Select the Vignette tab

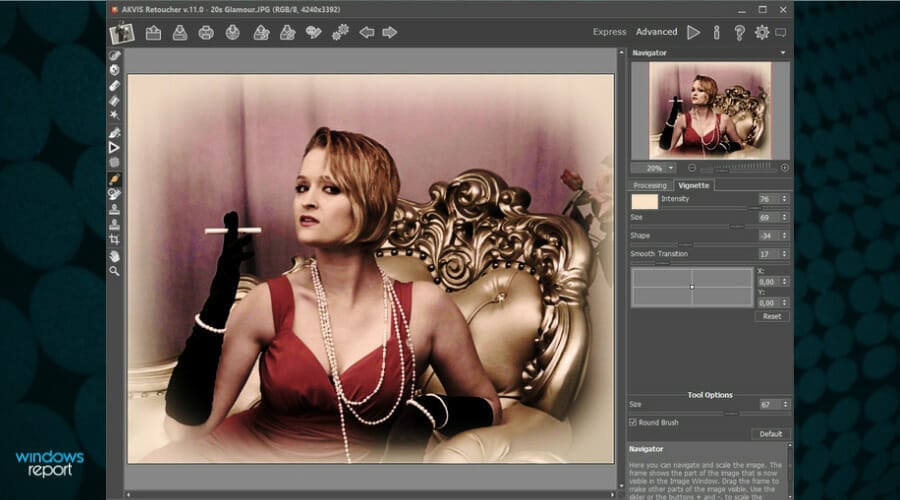(693, 185)
